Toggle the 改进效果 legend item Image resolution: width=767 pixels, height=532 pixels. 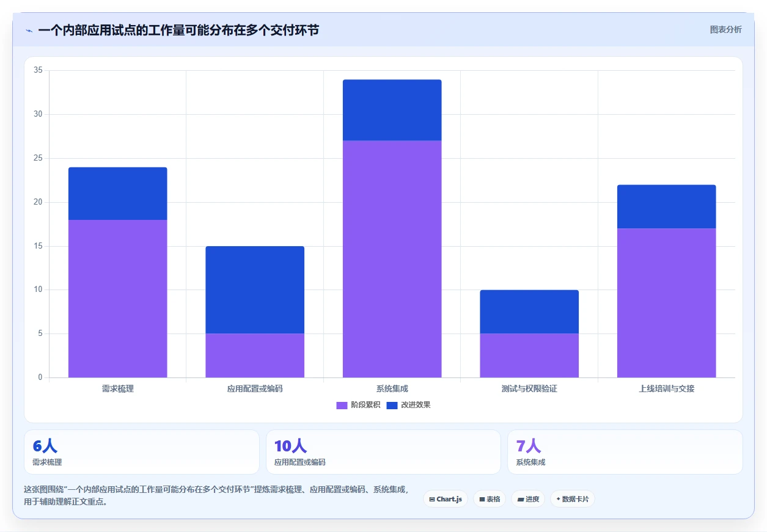(409, 405)
